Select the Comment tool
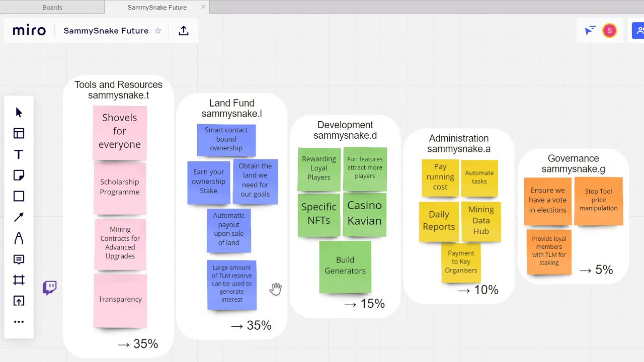Screen dimensions: 644x362 (x=19, y=259)
